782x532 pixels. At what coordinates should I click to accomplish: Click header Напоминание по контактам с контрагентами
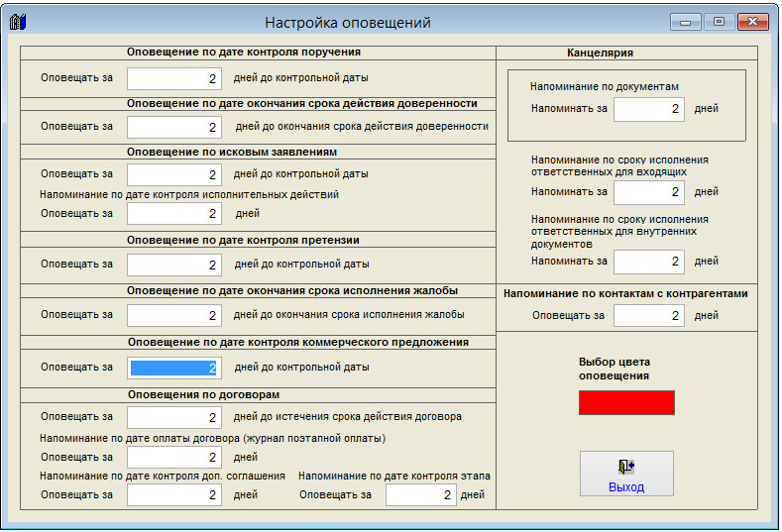pyautogui.click(x=625, y=293)
